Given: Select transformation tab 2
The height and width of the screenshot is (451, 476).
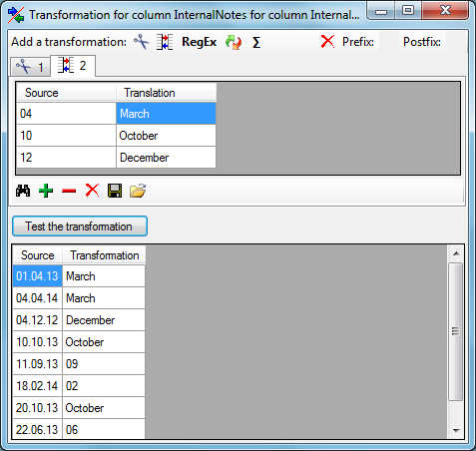Looking at the screenshot, I should click(73, 66).
